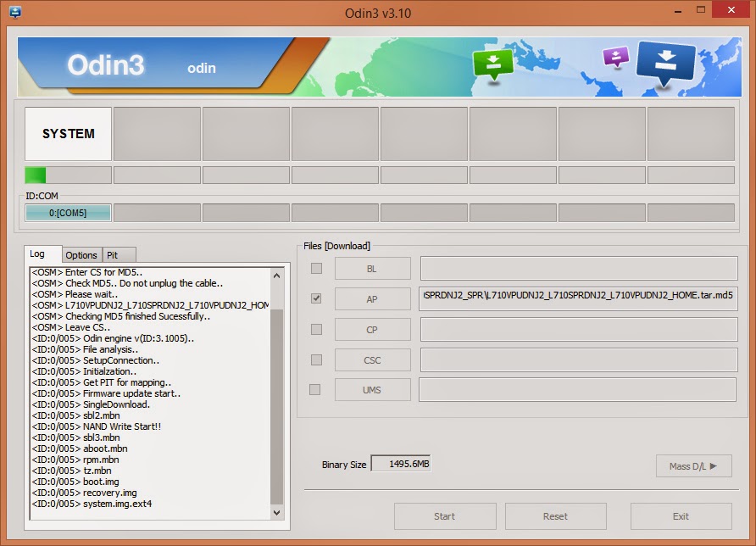
Task: Click the green flashing progress bar
Action: (x=69, y=175)
